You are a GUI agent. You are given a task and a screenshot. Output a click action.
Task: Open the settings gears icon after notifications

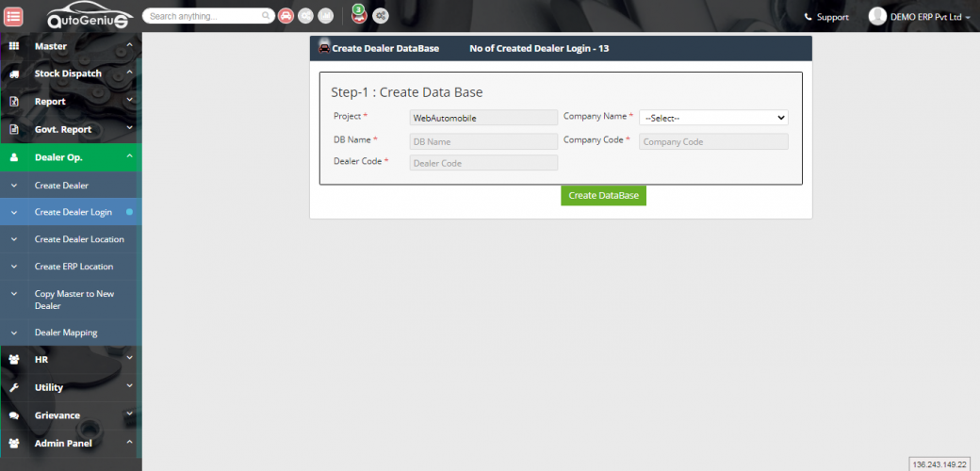click(x=381, y=16)
